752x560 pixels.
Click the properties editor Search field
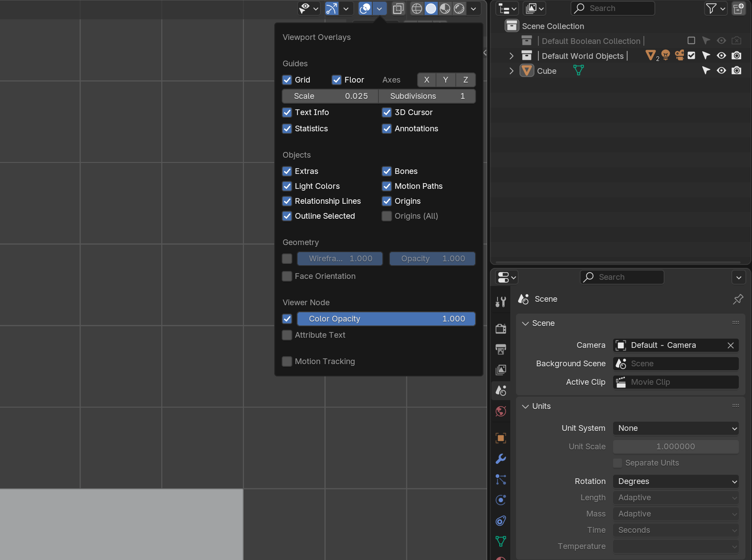pyautogui.click(x=622, y=277)
